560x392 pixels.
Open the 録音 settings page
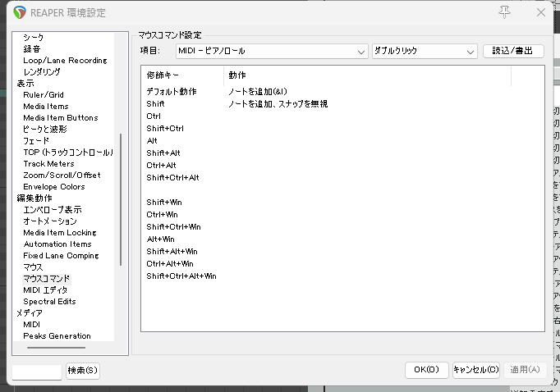point(32,49)
